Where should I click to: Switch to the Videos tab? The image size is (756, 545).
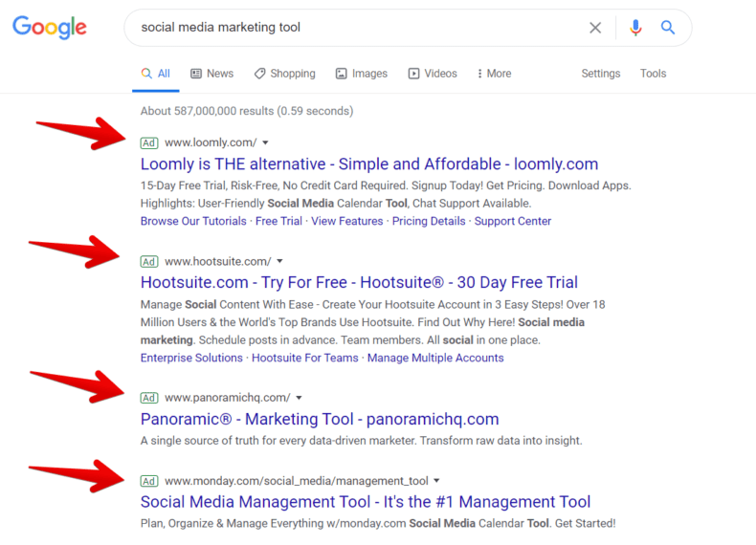tap(433, 74)
